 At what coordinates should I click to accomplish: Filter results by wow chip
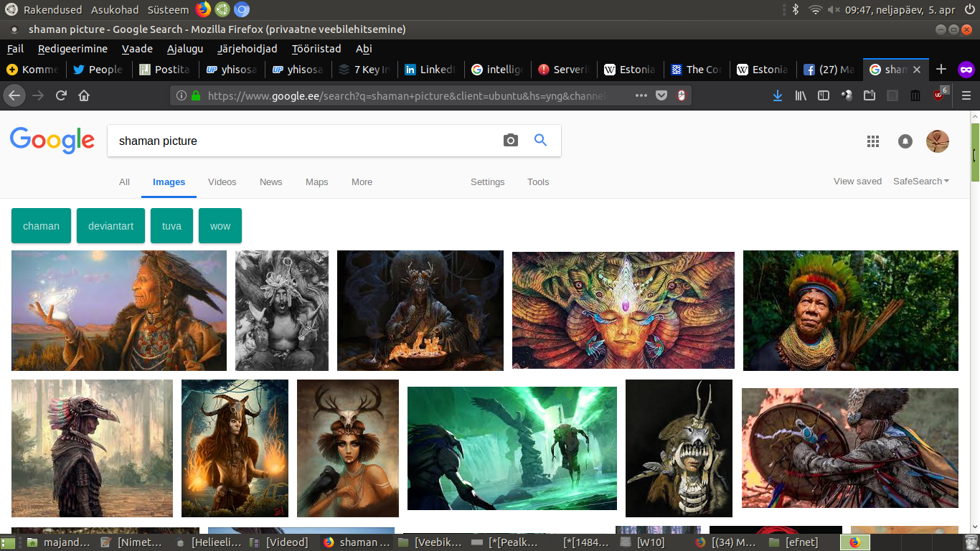tap(220, 226)
